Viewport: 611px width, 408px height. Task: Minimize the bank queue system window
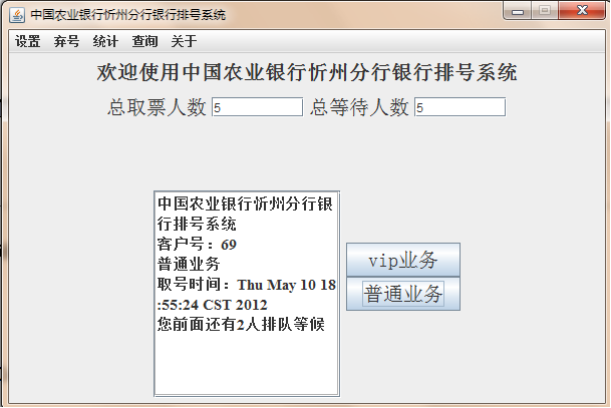[517, 11]
